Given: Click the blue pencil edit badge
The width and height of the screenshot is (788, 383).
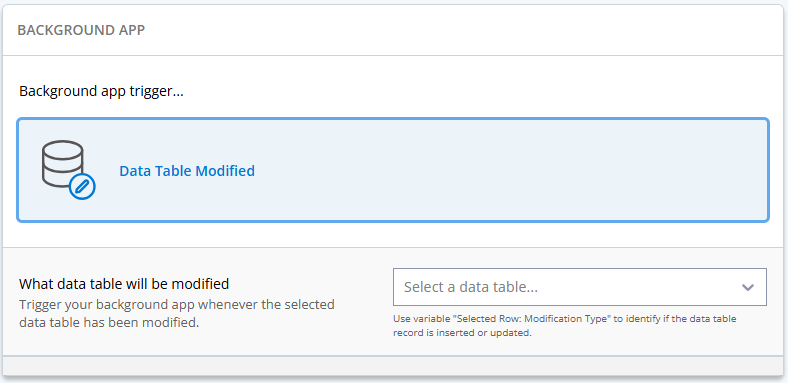Looking at the screenshot, I should [82, 186].
